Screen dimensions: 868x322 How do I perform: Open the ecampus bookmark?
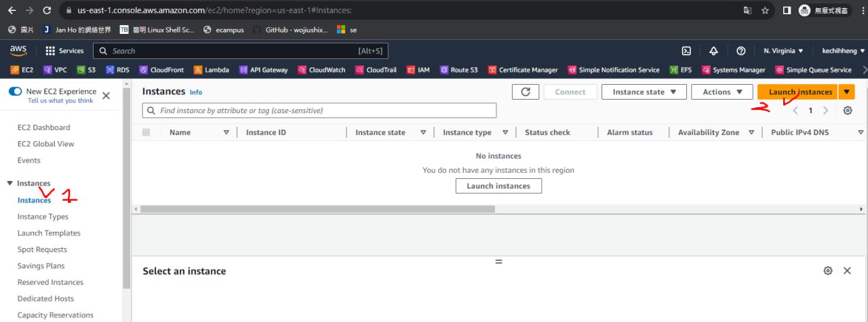[224, 30]
